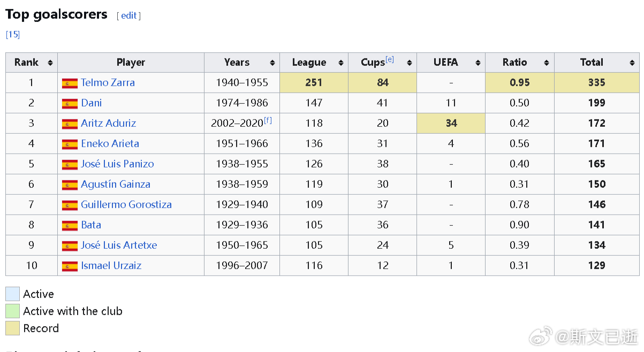Sort table by Rank column arrows
Image resolution: width=644 pixels, height=352 pixels.
point(50,63)
